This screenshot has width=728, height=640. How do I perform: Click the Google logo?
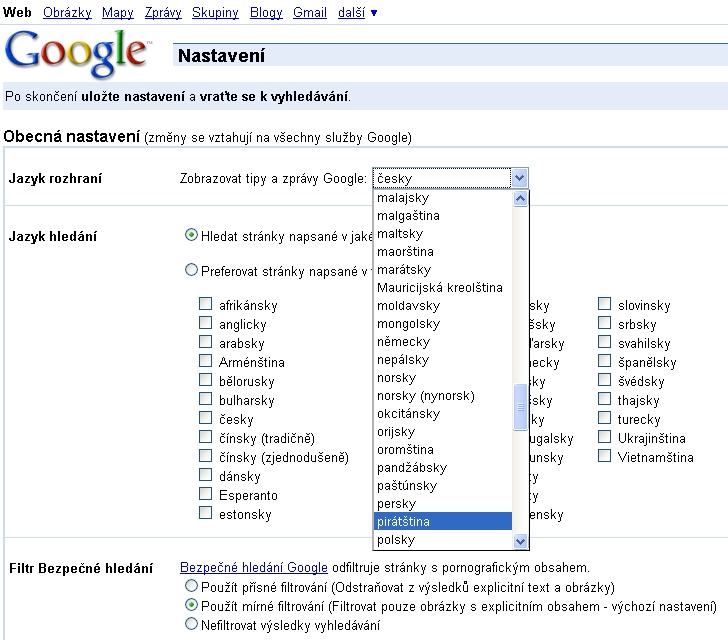point(77,53)
